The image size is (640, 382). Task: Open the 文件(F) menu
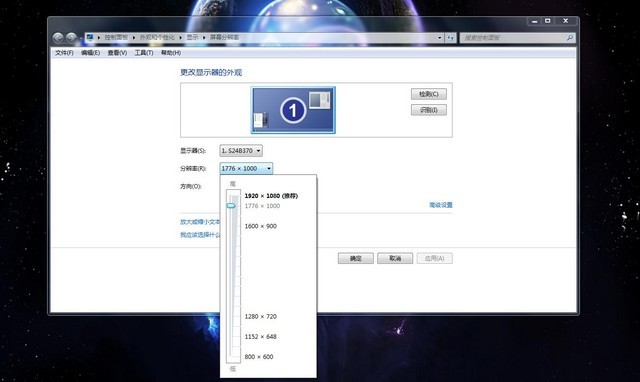[64, 53]
